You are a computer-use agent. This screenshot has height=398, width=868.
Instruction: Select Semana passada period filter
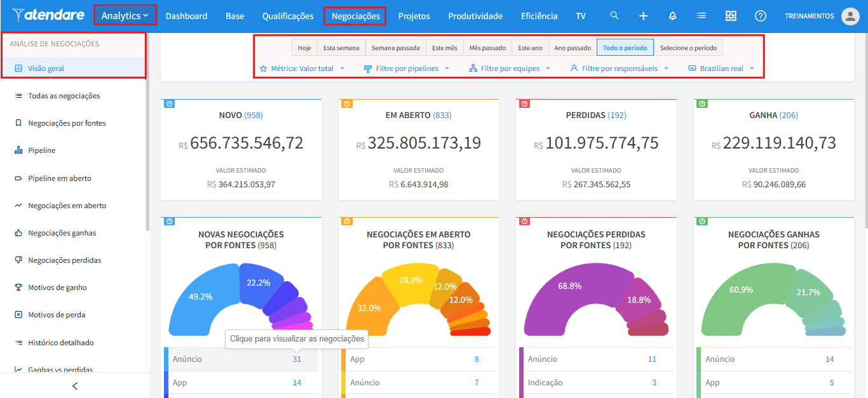395,48
